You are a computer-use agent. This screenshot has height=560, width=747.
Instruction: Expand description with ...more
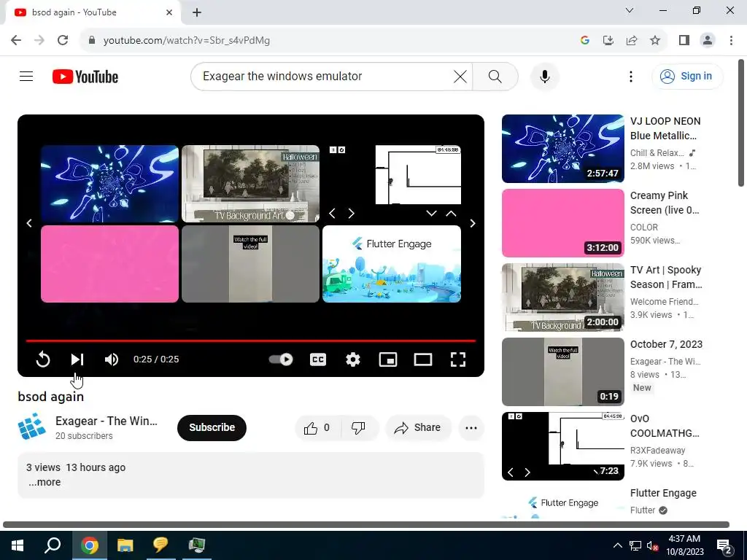(44, 482)
